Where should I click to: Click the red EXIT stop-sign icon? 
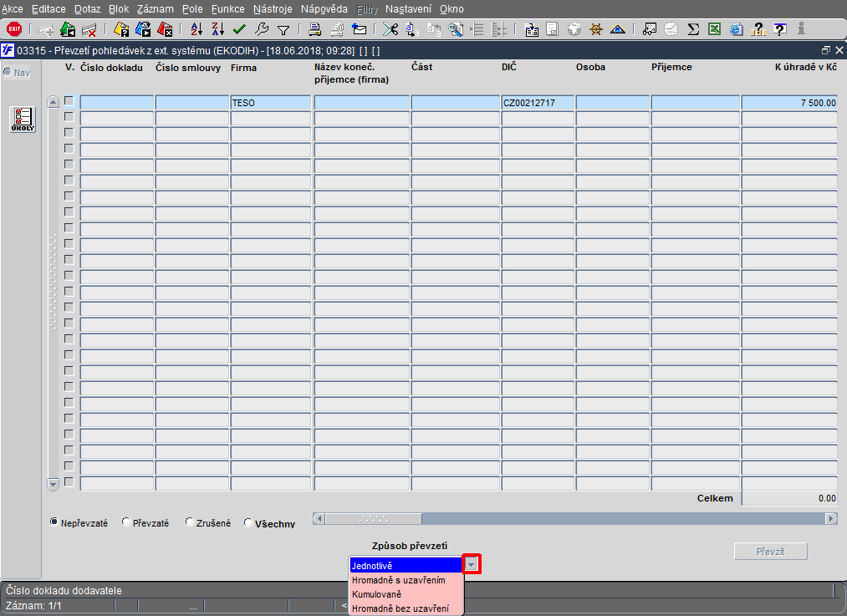pyautogui.click(x=14, y=29)
